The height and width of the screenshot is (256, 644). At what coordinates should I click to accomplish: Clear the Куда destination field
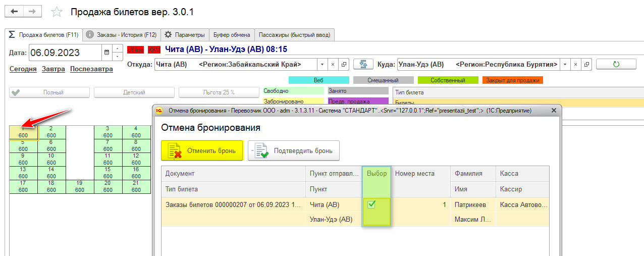575,65
